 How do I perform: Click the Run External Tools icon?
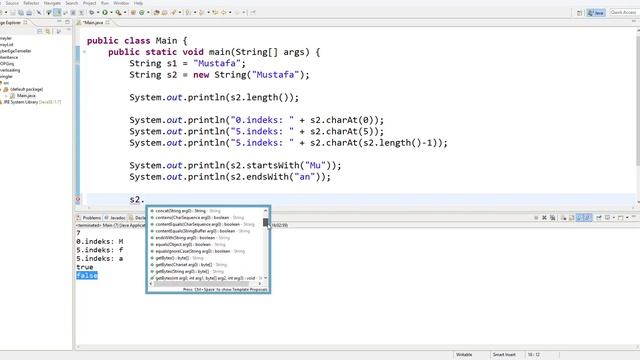118,13
